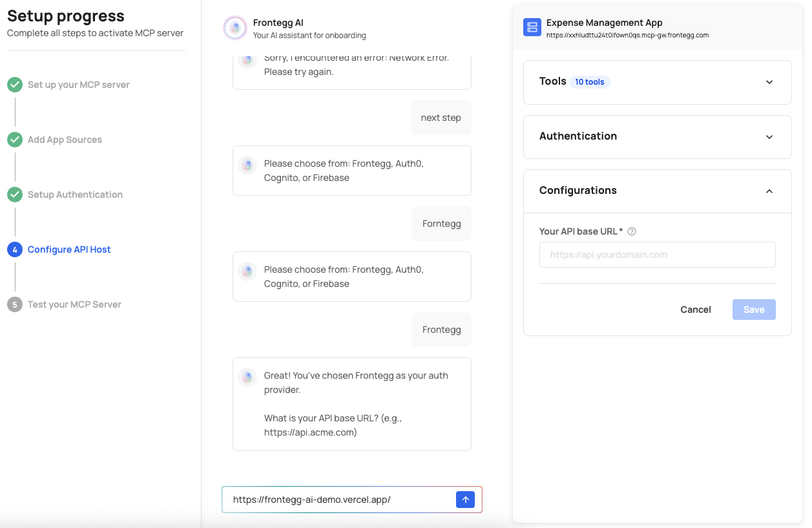This screenshot has height=528, width=812.
Task: Collapse the Configurations section
Action: click(769, 191)
